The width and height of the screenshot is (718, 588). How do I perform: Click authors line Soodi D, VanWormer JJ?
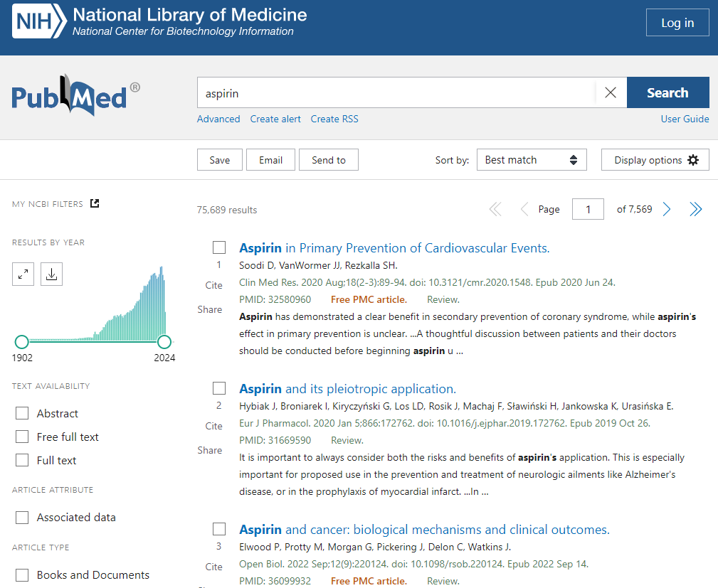click(x=318, y=265)
